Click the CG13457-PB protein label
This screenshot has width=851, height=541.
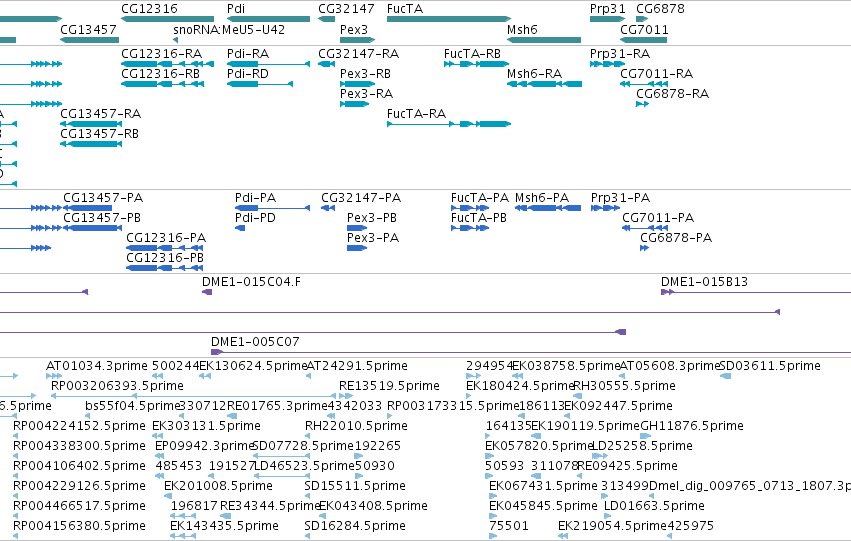tap(102, 218)
